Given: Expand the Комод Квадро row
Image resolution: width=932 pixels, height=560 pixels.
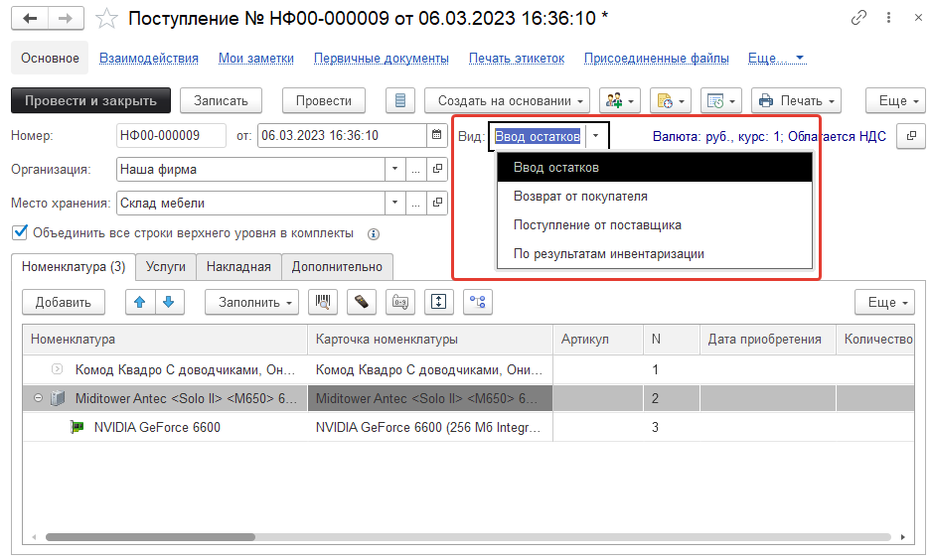Looking at the screenshot, I should [57, 369].
